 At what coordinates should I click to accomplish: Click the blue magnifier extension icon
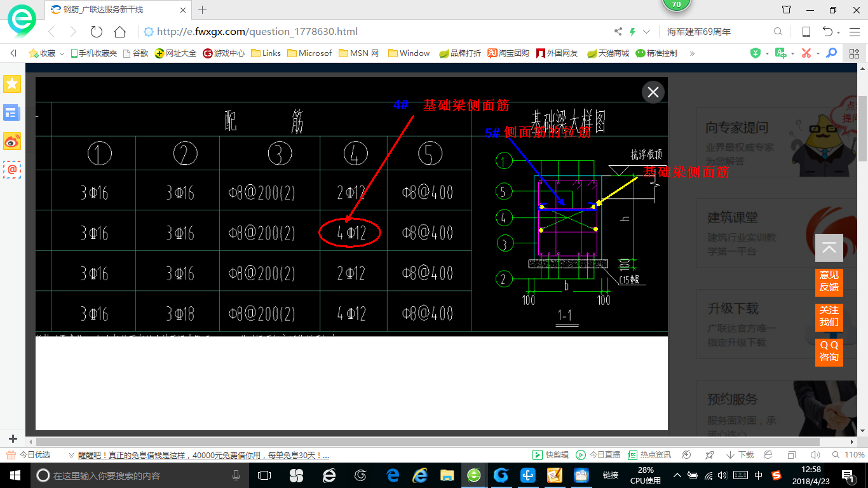pos(831,53)
